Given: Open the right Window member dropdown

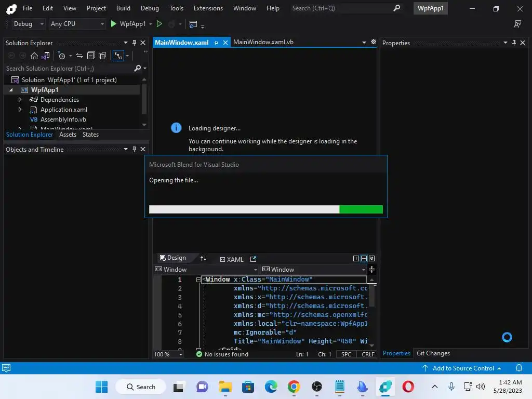Looking at the screenshot, I should pos(314,270).
